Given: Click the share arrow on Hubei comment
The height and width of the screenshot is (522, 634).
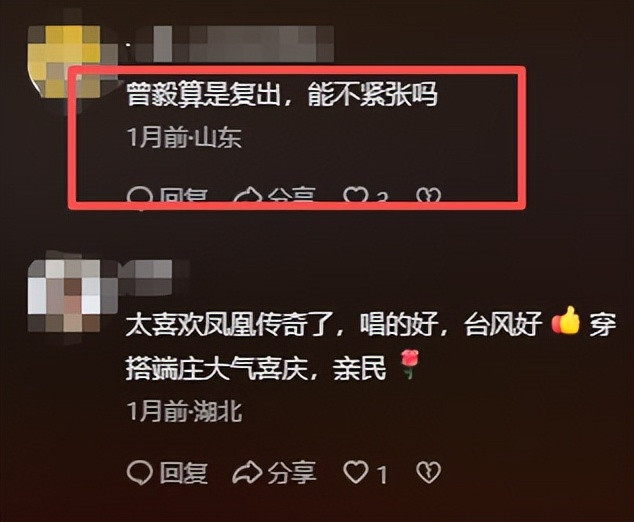Looking at the screenshot, I should [247, 472].
